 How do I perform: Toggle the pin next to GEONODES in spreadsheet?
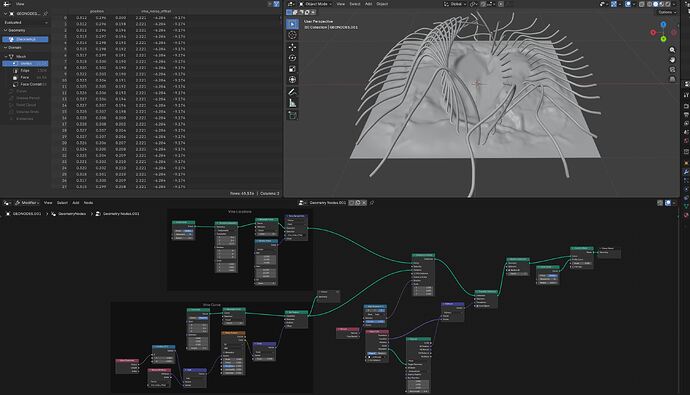tap(45, 14)
